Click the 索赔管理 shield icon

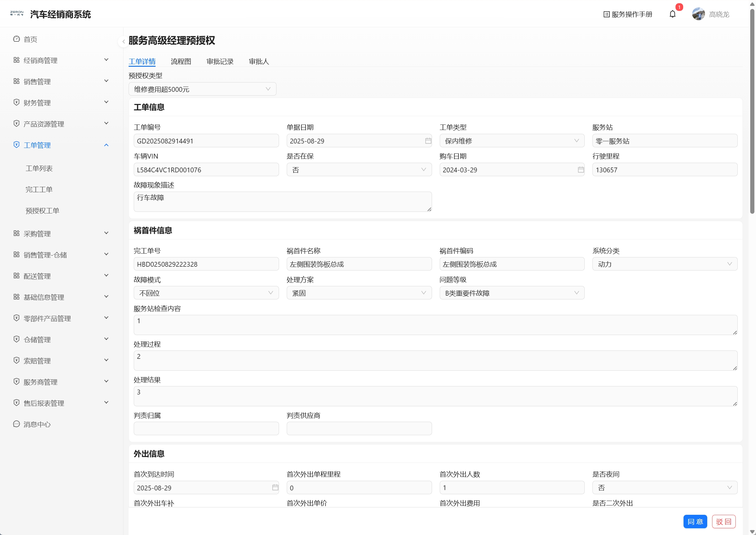click(16, 360)
